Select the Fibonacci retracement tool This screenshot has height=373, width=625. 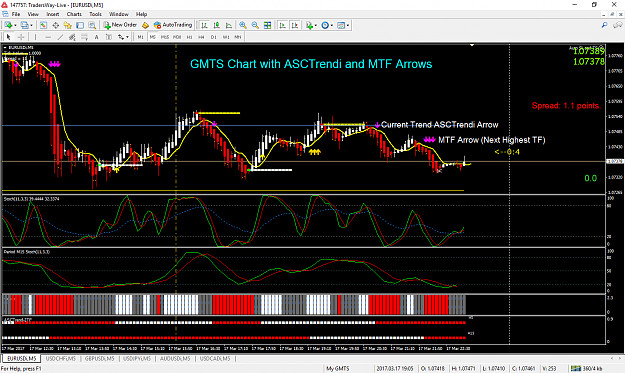coord(84,37)
